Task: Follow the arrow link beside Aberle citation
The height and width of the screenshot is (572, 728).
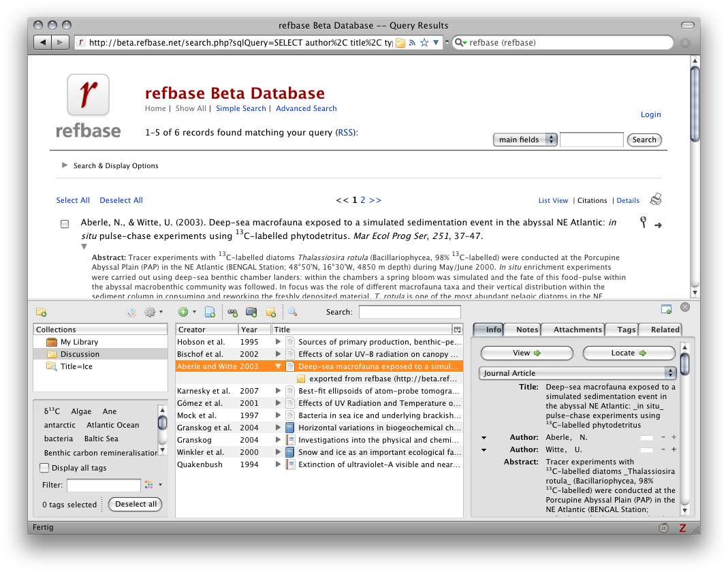Action: [658, 225]
